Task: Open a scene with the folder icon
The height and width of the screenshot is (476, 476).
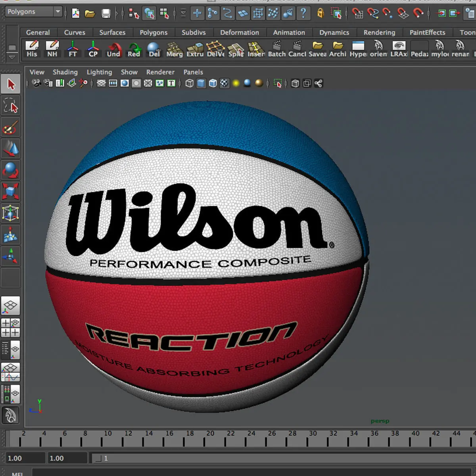Action: click(x=90, y=13)
